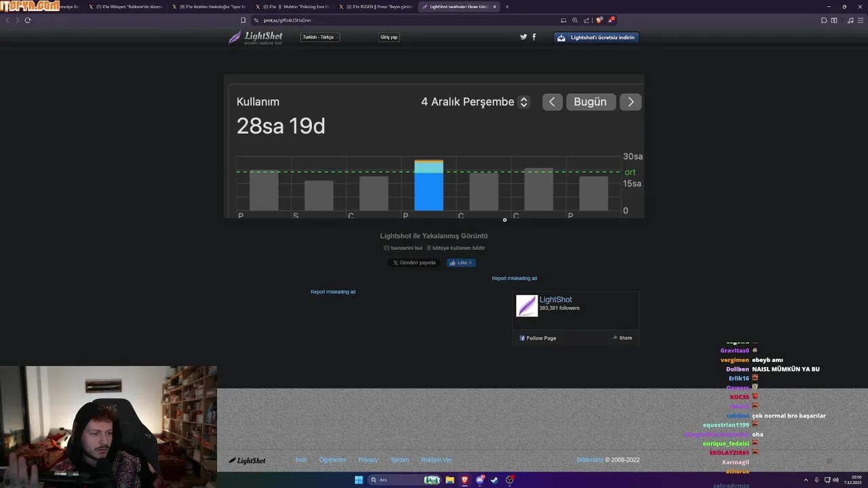
Task: Open the LightShot Facebook page title link
Action: click(x=555, y=300)
